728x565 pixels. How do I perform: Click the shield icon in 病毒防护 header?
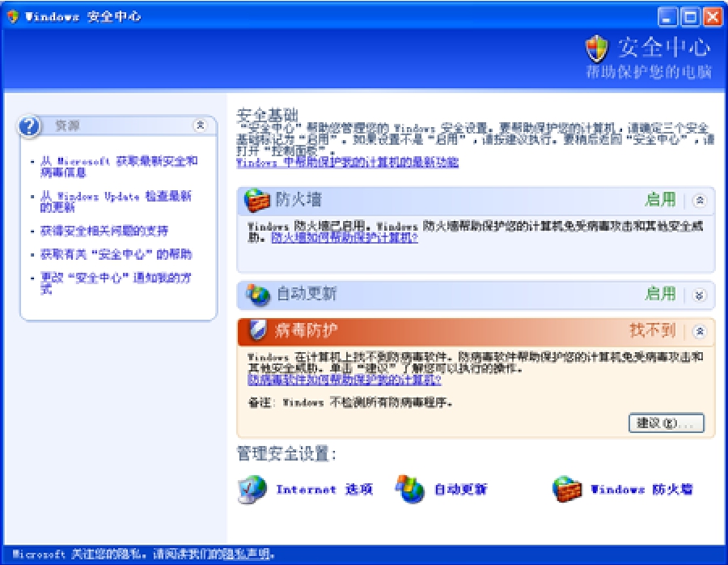(258, 330)
